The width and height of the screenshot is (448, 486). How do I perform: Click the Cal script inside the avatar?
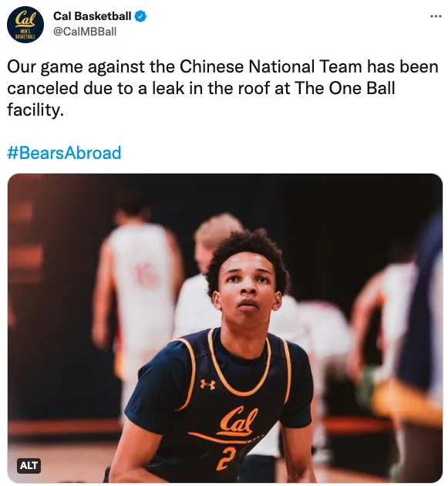pos(25,19)
